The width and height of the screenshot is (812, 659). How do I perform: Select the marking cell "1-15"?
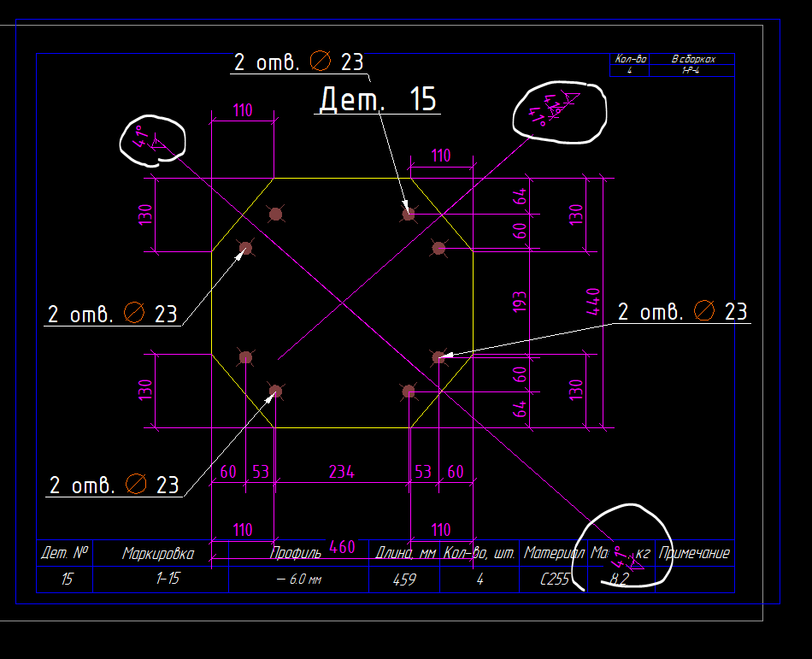(168, 580)
